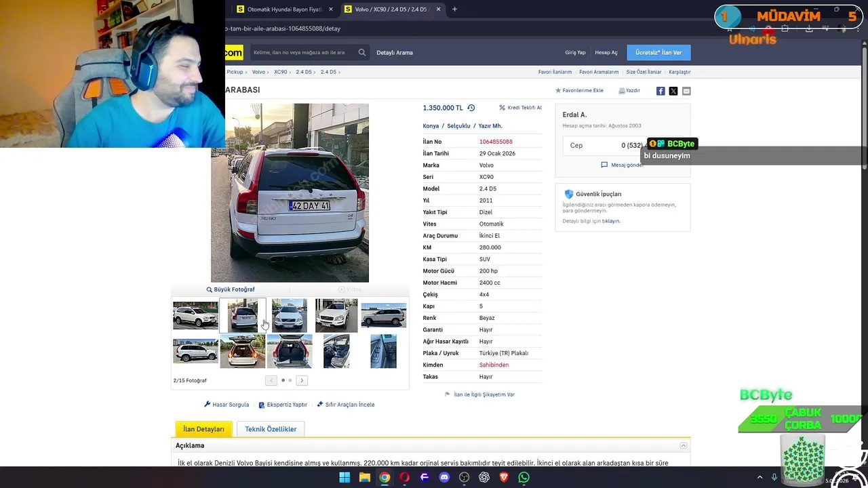Select the fourth thumbnail, front view
The height and width of the screenshot is (488, 868).
point(336,315)
